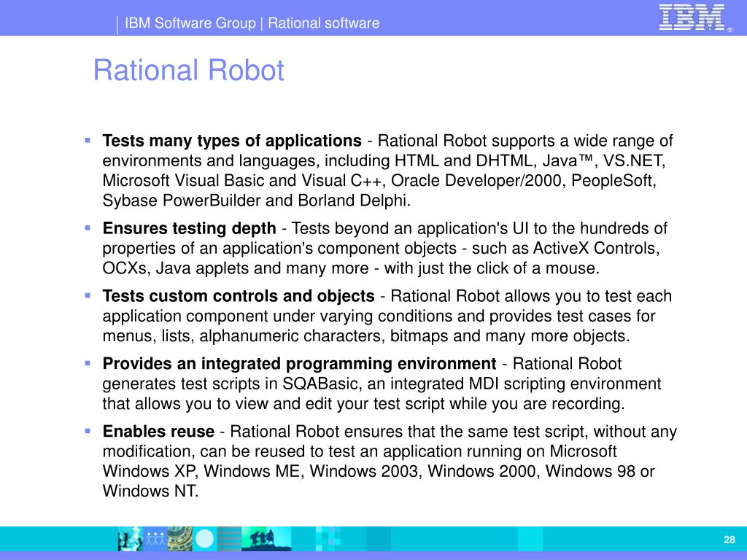Screen dimensions: 747x560
Task: Click the final line "Windows NT."
Action: point(150,491)
